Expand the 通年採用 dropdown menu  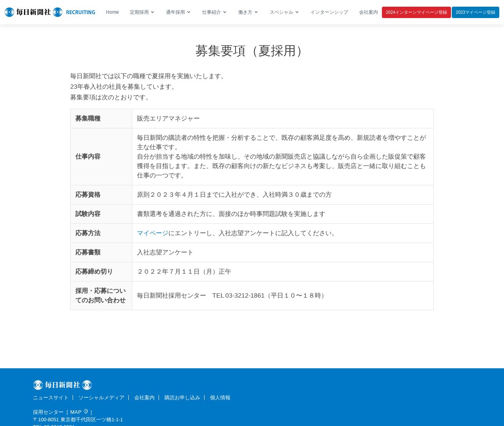tap(178, 12)
